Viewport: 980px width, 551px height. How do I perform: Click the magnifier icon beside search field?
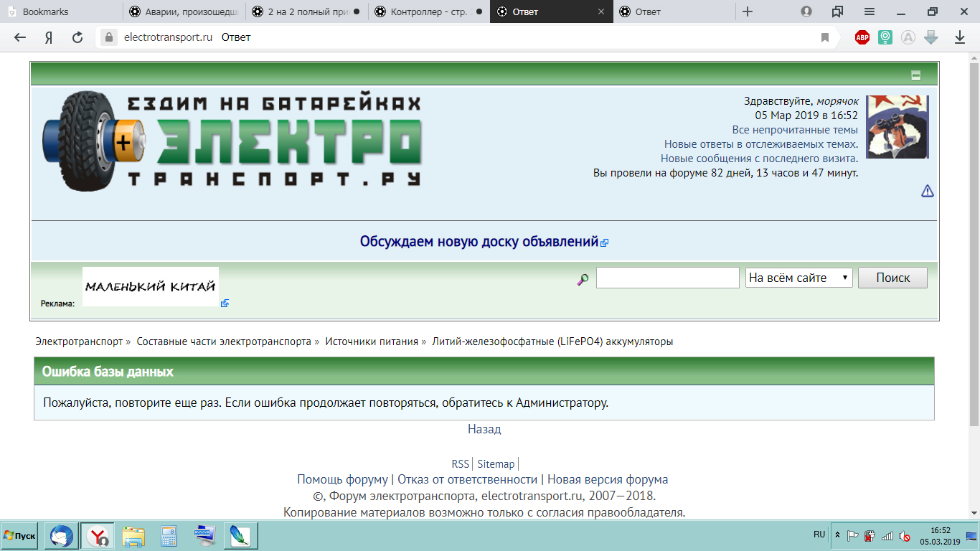coord(583,278)
